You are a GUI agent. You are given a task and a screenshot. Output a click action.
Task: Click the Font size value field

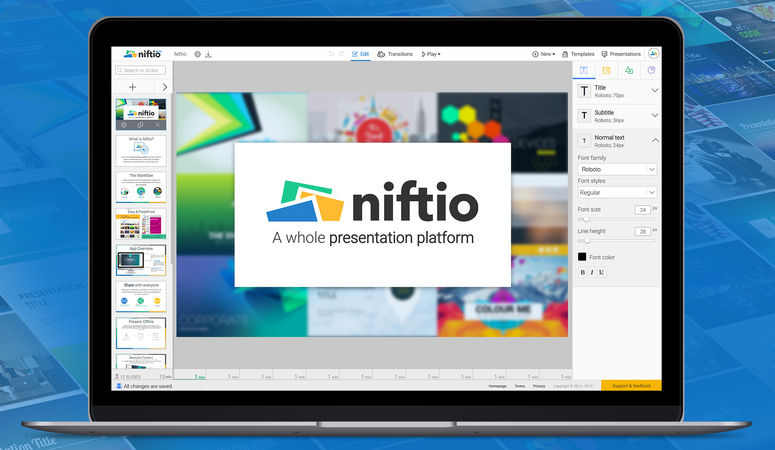(643, 210)
